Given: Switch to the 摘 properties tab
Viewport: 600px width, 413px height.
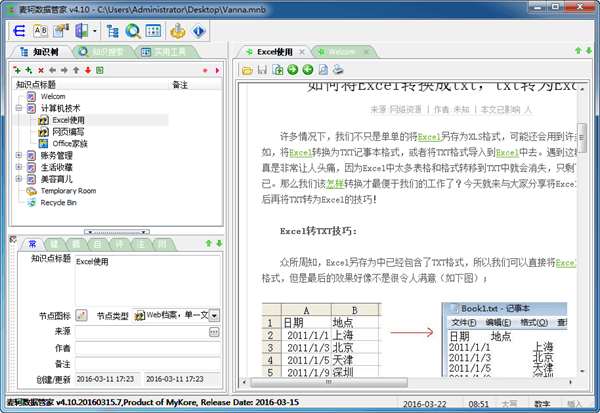Looking at the screenshot, I should click(76, 244).
